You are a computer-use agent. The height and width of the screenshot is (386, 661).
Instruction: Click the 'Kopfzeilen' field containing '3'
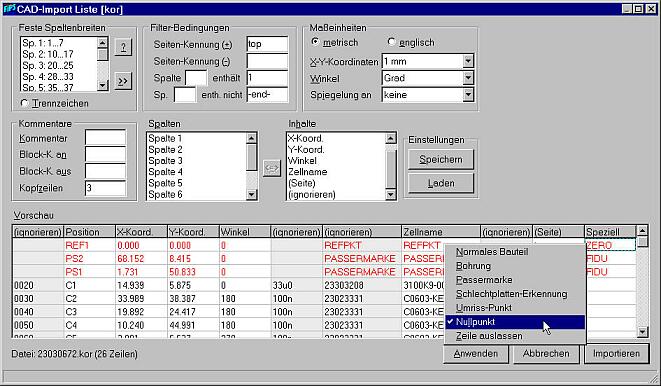pos(105,188)
